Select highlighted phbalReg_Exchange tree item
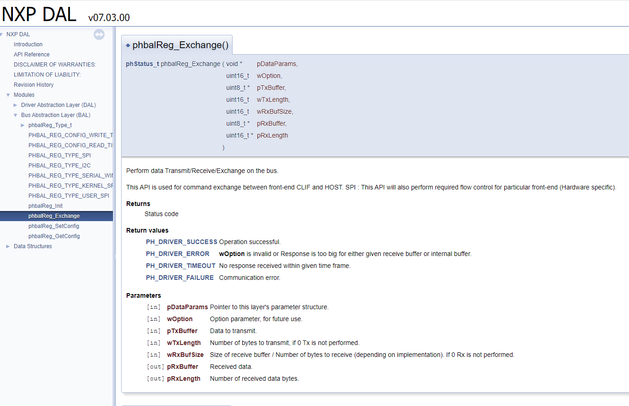Image resolution: width=629 pixels, height=406 pixels. pyautogui.click(x=56, y=216)
